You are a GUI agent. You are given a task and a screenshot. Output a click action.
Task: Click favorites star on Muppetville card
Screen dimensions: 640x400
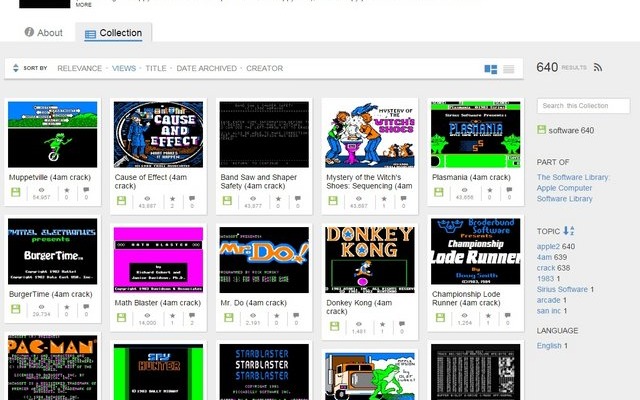67,190
